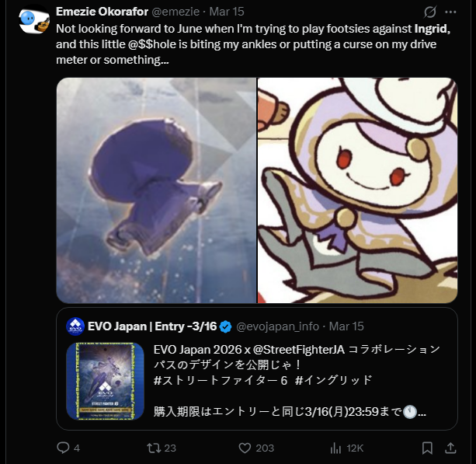Screen dimensions: 476x464
Task: Open view analytics bar chart icon
Action: 335,448
